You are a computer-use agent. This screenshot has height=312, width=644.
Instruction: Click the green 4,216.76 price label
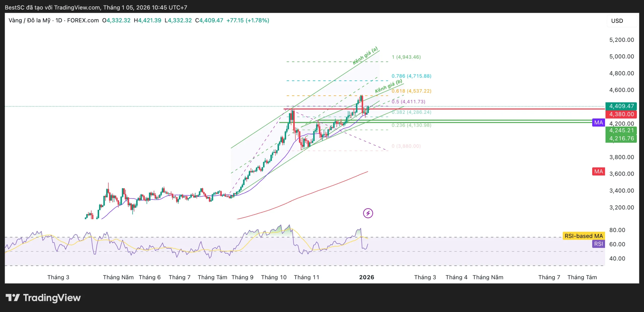[621, 138]
